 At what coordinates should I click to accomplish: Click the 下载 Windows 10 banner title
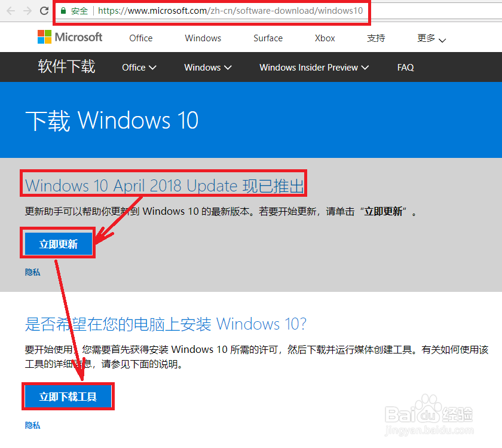[112, 120]
